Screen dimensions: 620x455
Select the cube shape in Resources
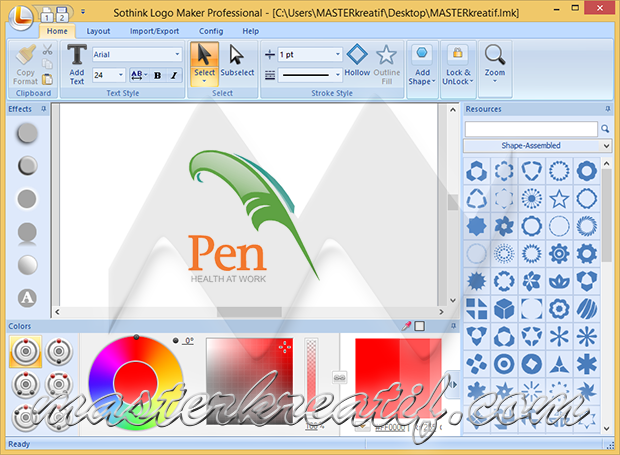tap(504, 309)
